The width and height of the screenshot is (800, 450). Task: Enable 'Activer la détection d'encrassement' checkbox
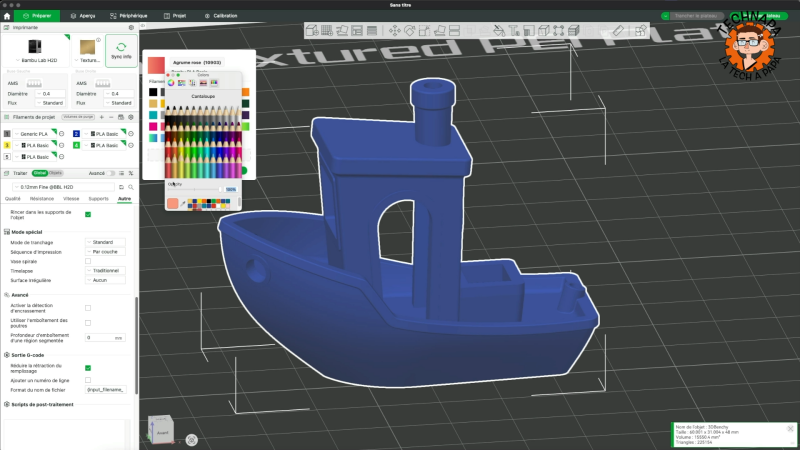88,308
